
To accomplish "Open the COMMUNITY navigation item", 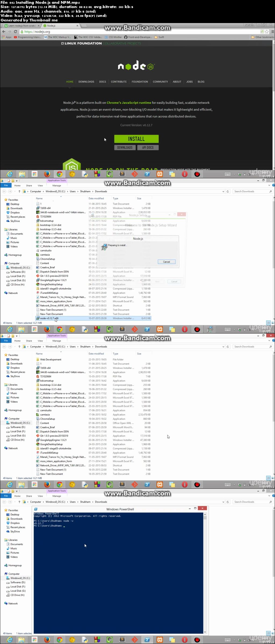I will tap(160, 82).
